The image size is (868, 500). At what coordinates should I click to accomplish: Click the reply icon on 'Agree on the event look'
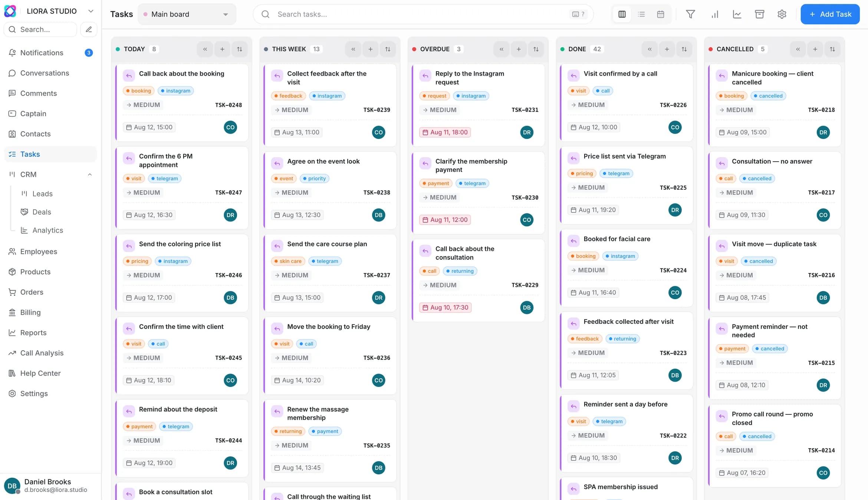pos(277,163)
